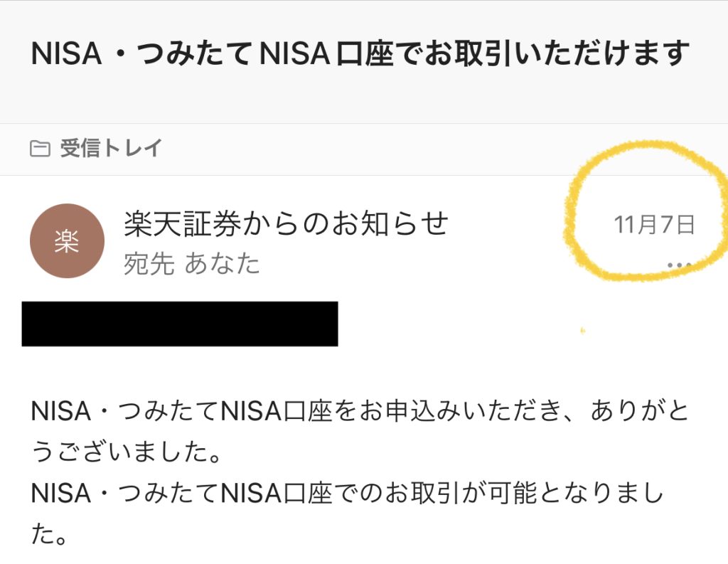Screen dimensions: 728x564
Task: Open the three-dot more options menu
Action: (680, 265)
